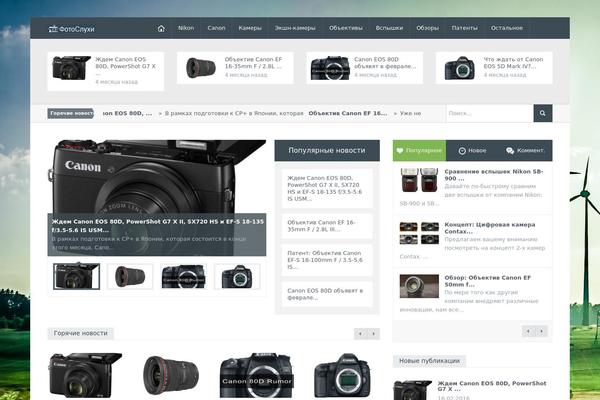The height and width of the screenshot is (400, 600).
Task: Open top card 'Объектив Canon EF 16-35mm F / 2.8L'
Action: click(253, 63)
